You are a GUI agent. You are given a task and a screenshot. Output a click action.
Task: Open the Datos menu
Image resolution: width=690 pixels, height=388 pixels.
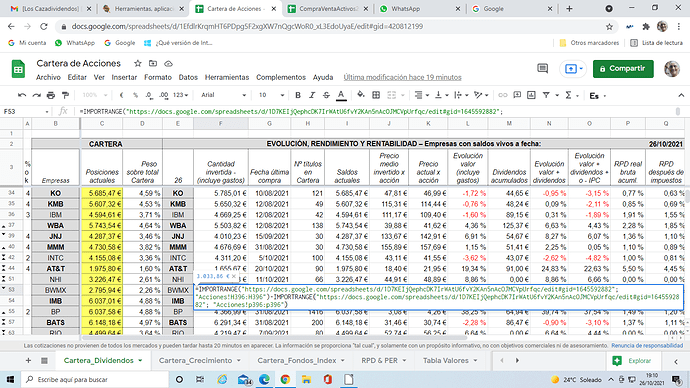click(188, 77)
